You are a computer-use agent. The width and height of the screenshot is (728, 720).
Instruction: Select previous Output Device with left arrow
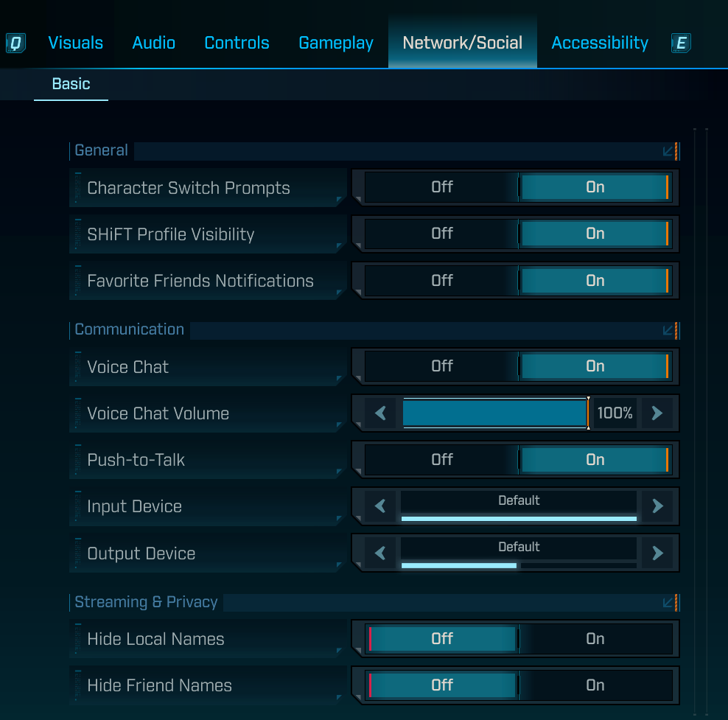point(380,553)
